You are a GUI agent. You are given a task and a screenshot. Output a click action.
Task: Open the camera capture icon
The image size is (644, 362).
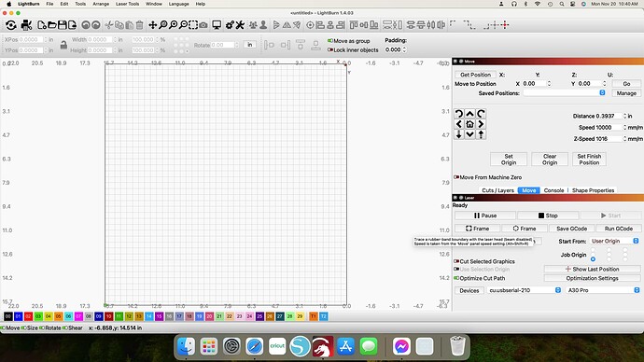203,25
